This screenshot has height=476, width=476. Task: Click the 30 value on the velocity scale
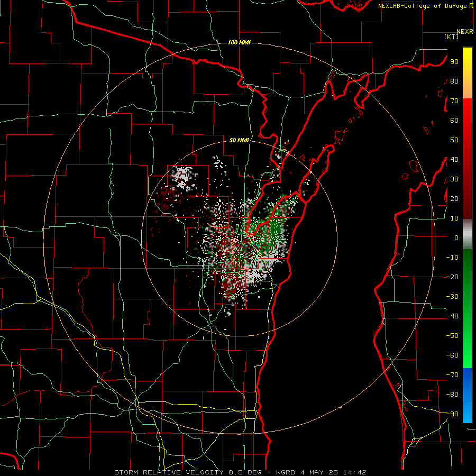[x=454, y=179]
